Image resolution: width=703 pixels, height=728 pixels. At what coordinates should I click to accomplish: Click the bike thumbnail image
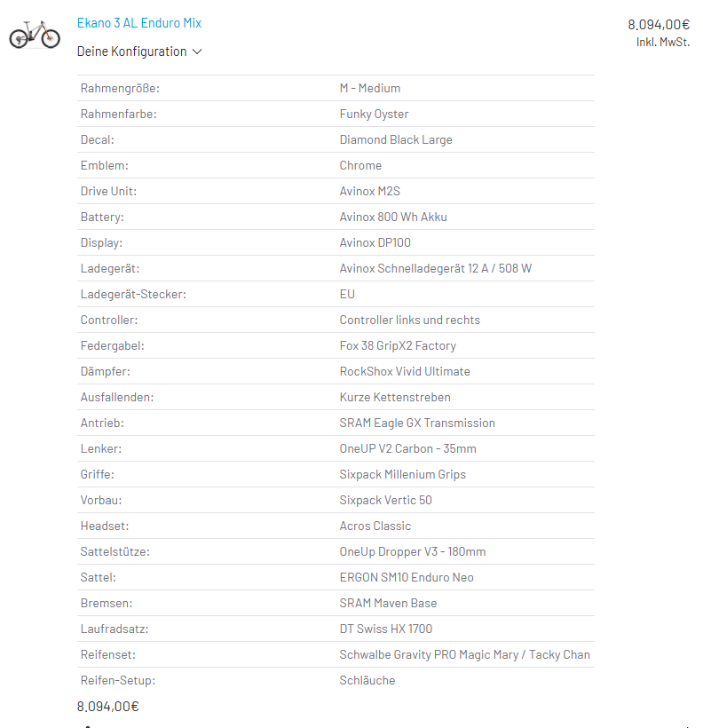pyautogui.click(x=35, y=35)
